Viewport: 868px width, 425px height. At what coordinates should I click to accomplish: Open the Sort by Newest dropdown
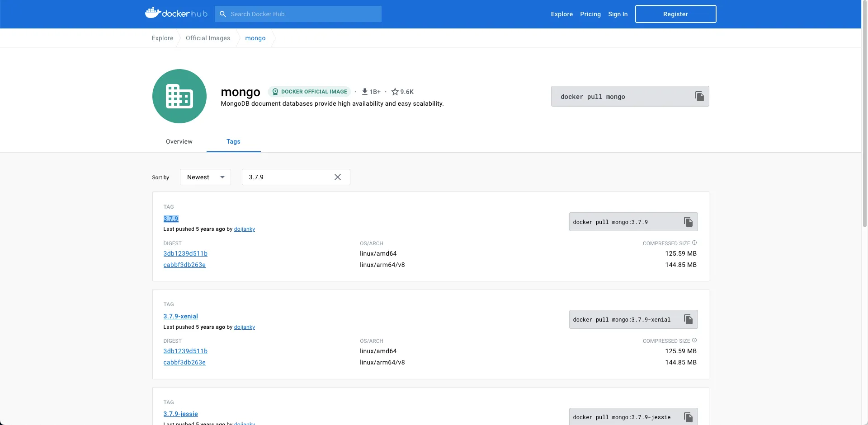[205, 177]
